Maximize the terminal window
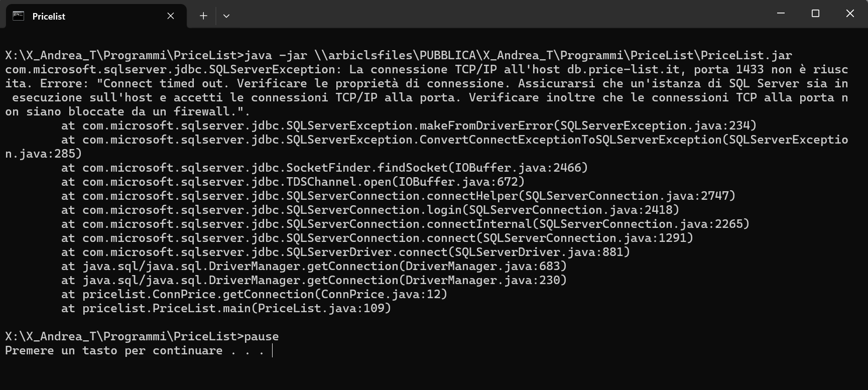868x390 pixels. point(815,14)
